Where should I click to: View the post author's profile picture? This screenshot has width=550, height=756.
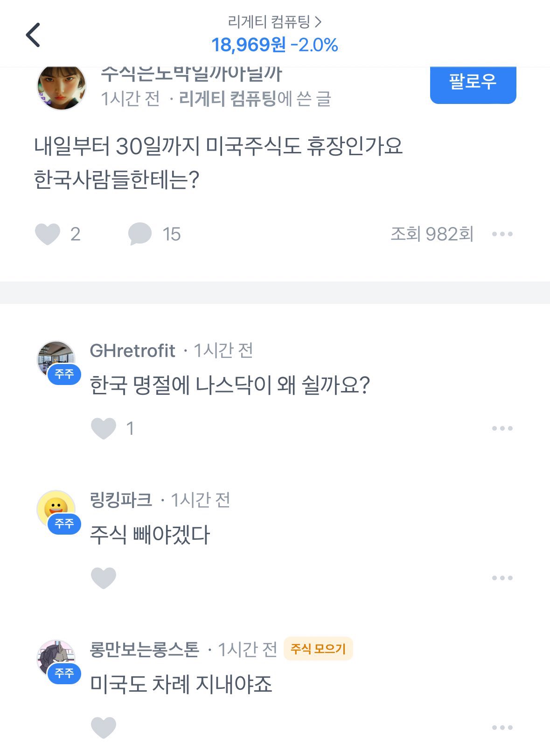pyautogui.click(x=62, y=87)
